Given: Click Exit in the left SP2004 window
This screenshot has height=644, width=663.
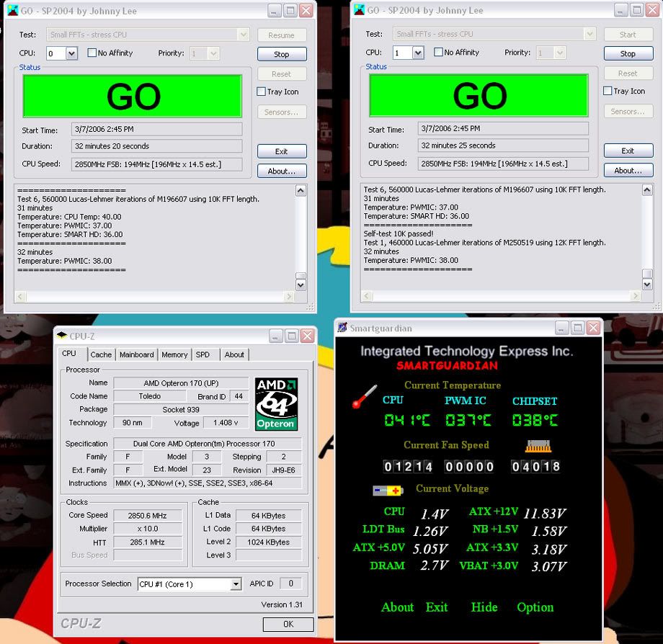Looking at the screenshot, I should (282, 151).
